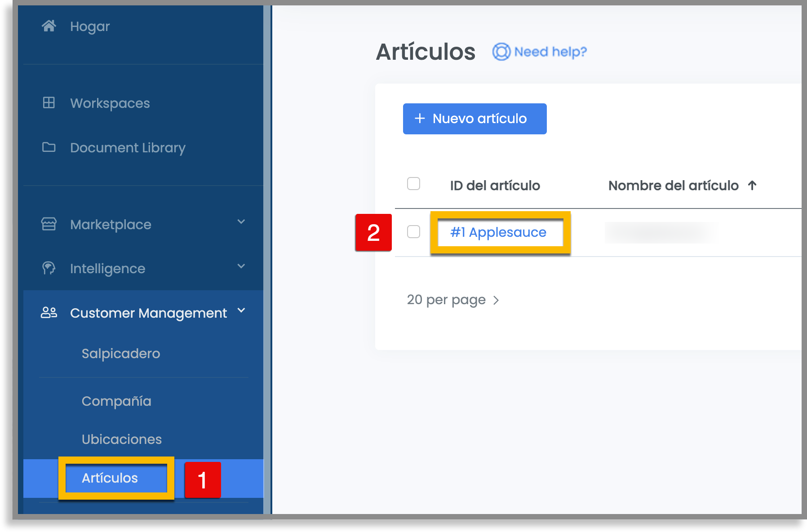Screen dimensions: 807x532
Task: Go to Hogar in the sidebar
Action: tap(90, 27)
